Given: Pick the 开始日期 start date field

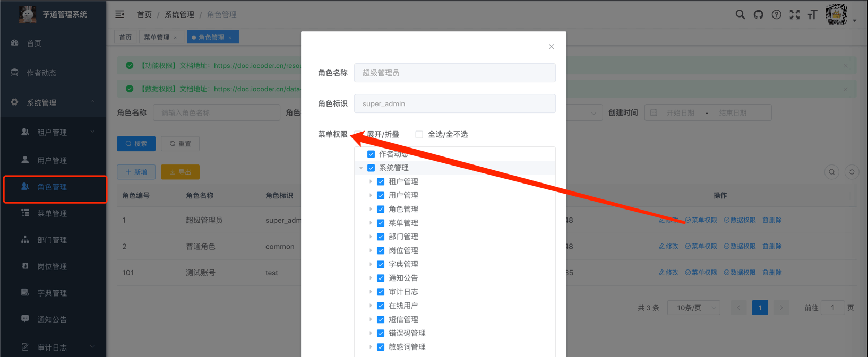Looking at the screenshot, I should coord(681,112).
